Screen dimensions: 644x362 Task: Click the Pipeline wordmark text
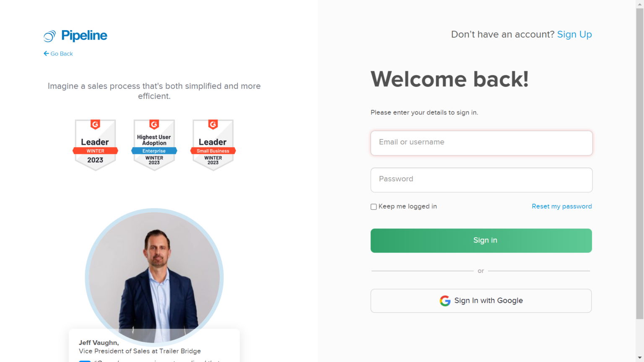coord(84,36)
